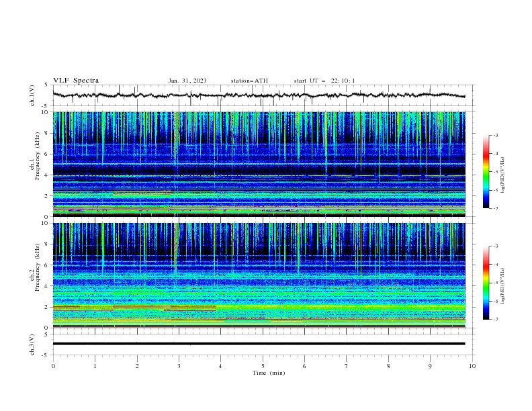
Task: Click the "Time (min)" axis title
Action: pyautogui.click(x=269, y=373)
